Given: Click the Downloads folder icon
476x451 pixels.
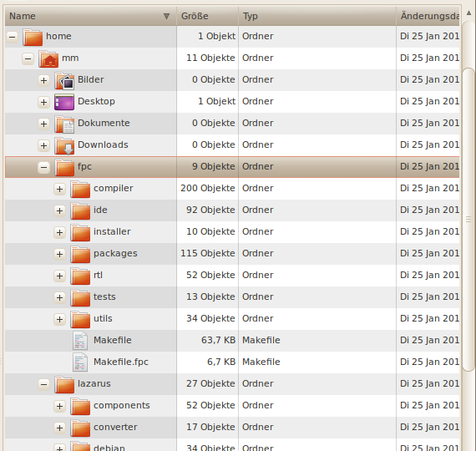Looking at the screenshot, I should [x=64, y=145].
